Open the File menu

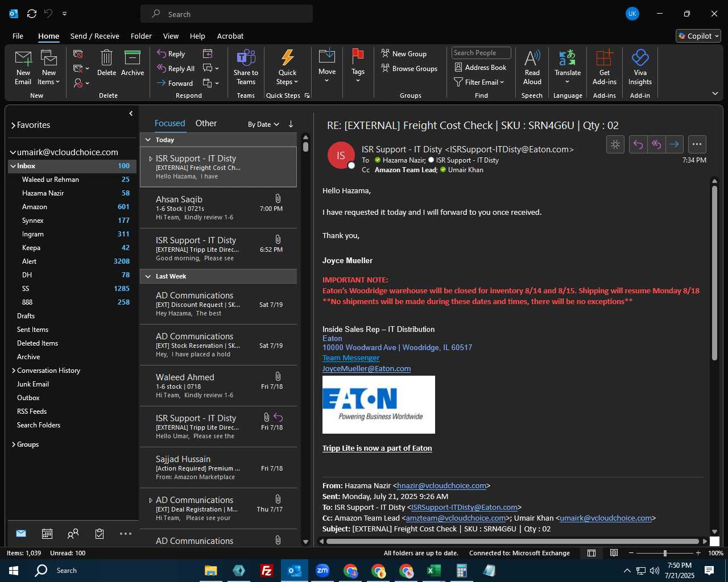click(x=18, y=36)
